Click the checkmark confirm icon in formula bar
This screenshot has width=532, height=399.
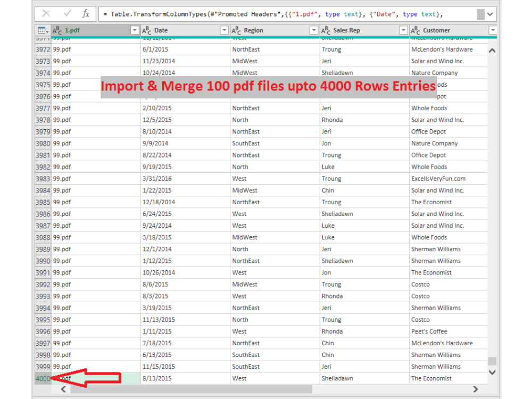pyautogui.click(x=67, y=14)
